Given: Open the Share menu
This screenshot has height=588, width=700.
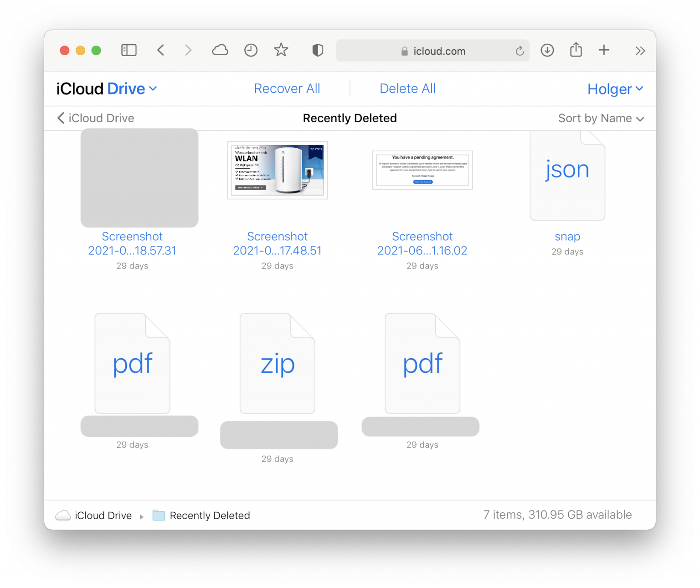Looking at the screenshot, I should 576,50.
